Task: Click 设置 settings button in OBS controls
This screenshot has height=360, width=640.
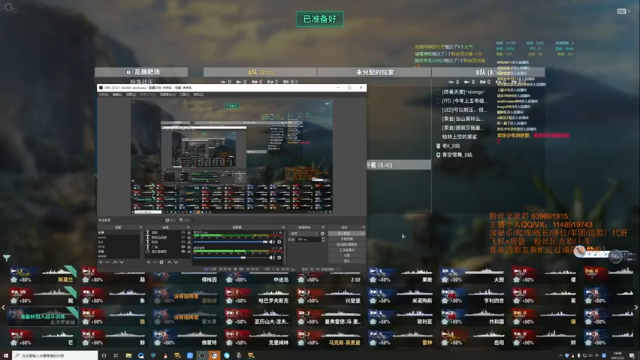Action: (x=346, y=256)
